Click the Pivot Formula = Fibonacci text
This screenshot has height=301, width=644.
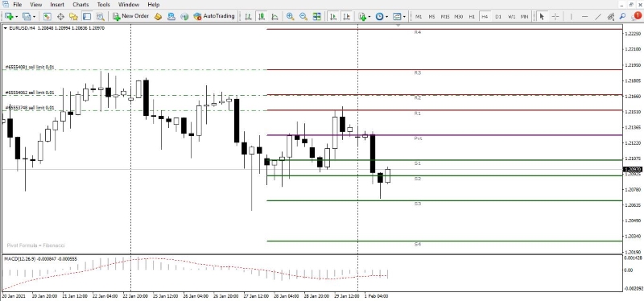tap(36, 245)
